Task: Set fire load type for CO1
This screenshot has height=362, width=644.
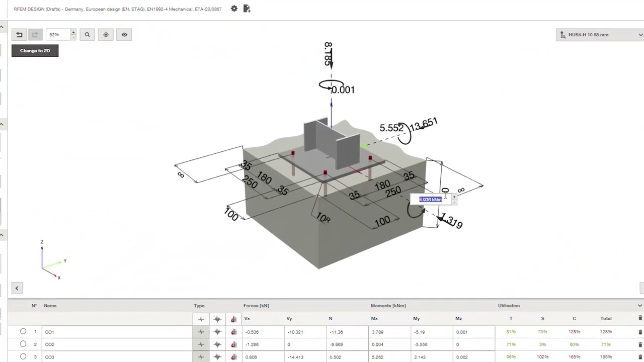Action: (x=233, y=332)
